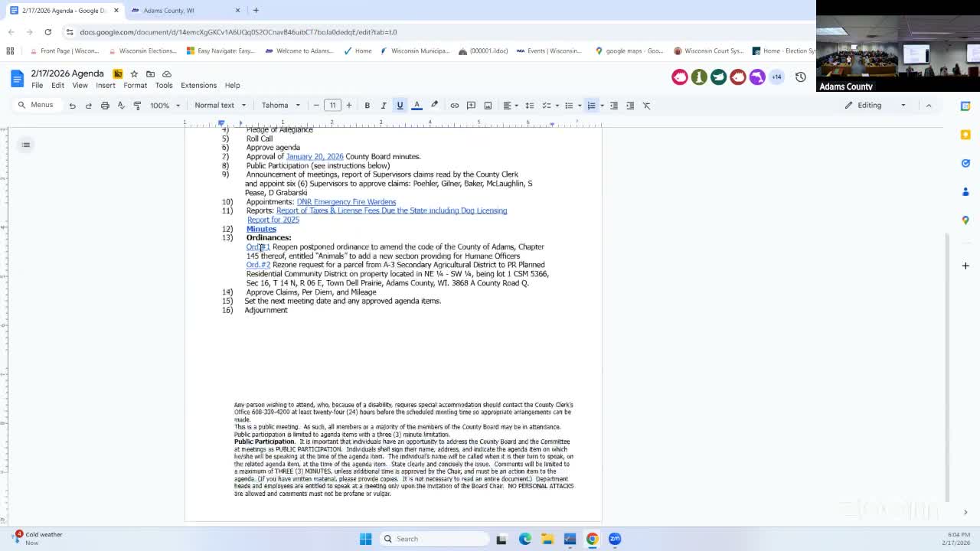980x551 pixels.
Task: Open the Wisconsin Elections bookmark
Action: point(142,51)
